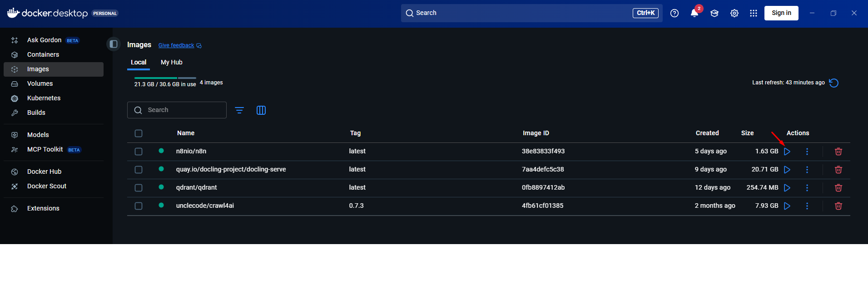Run the n8nio/n8n image

(787, 152)
